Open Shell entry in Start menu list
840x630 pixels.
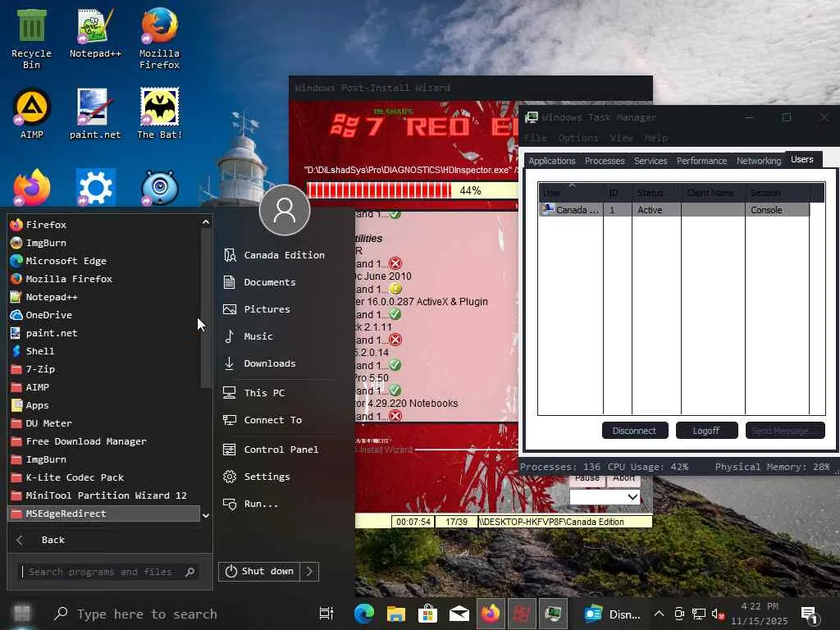(104, 351)
